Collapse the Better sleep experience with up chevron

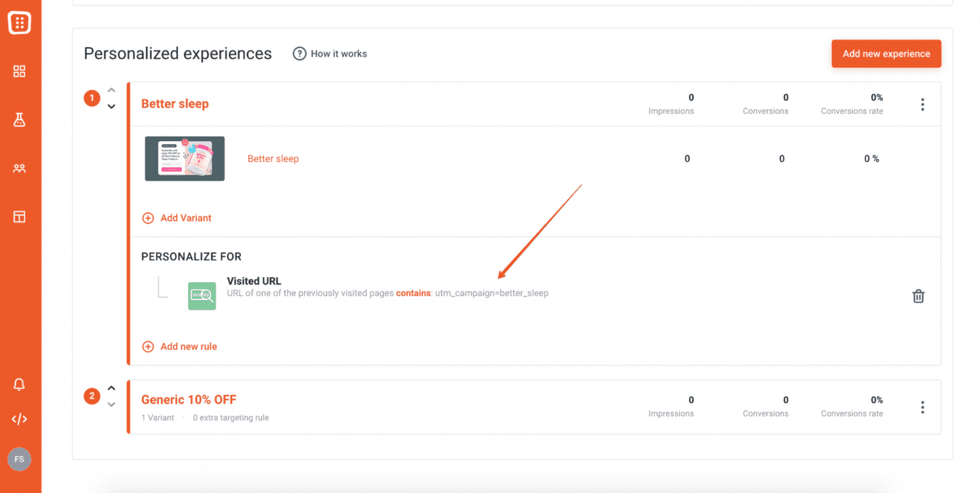click(112, 90)
